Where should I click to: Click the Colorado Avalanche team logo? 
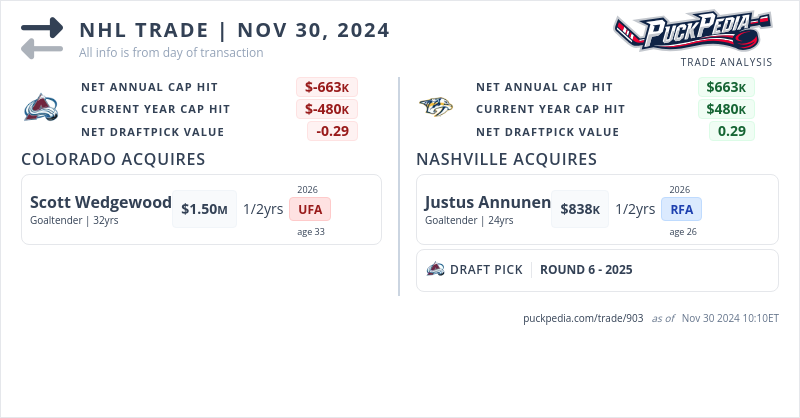click(x=41, y=108)
